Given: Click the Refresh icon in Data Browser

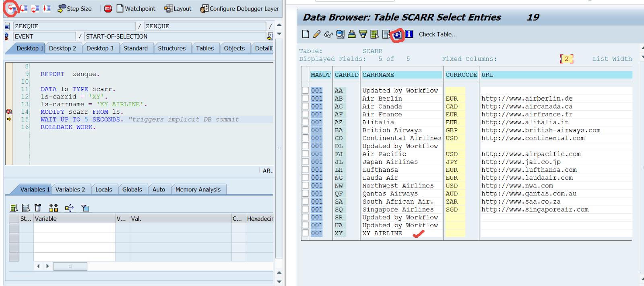Looking at the screenshot, I should 398,35.
